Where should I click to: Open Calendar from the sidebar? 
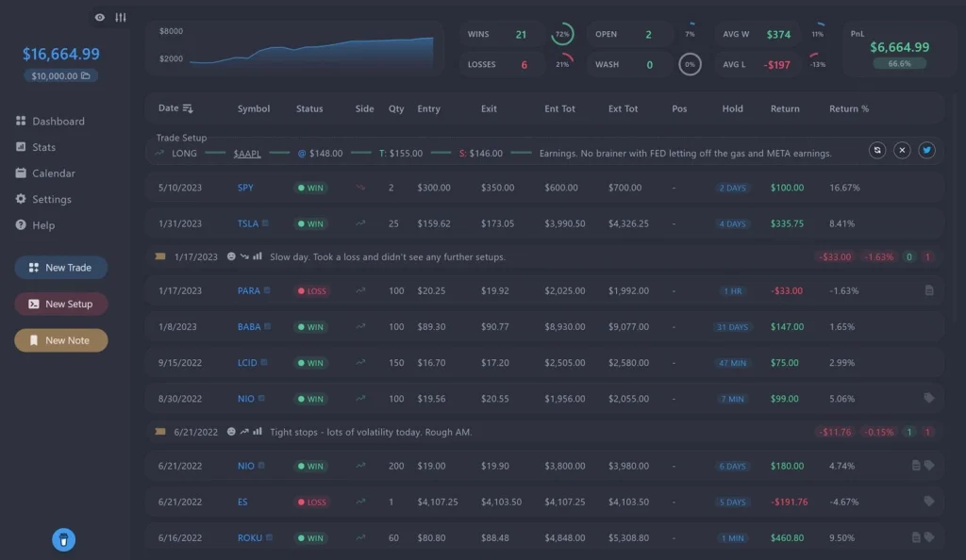pos(22,173)
